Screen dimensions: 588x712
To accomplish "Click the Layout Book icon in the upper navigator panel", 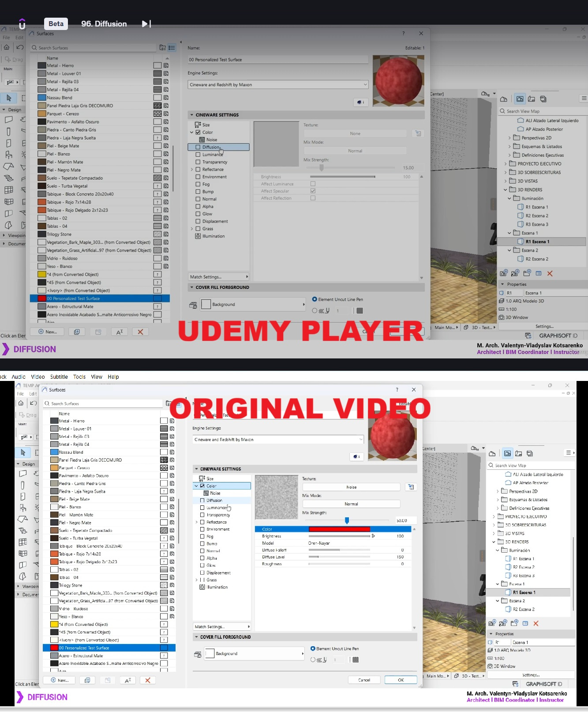I will pos(532,99).
